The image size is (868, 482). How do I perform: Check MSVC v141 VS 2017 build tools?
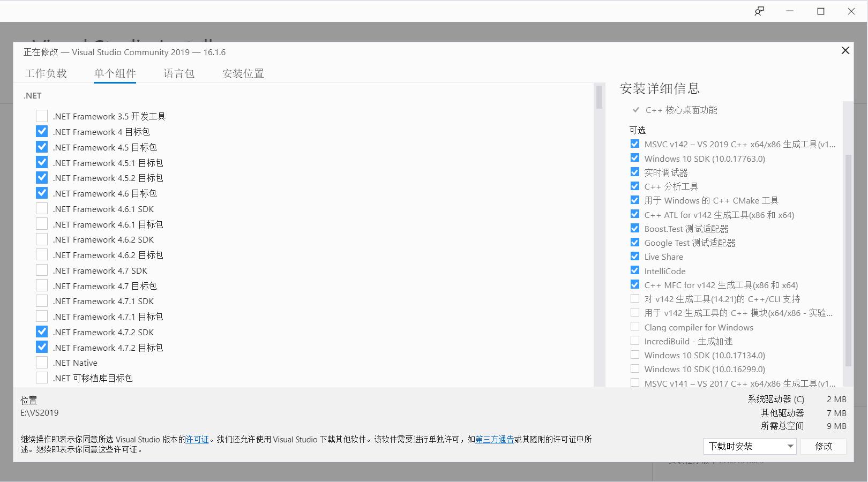(635, 382)
